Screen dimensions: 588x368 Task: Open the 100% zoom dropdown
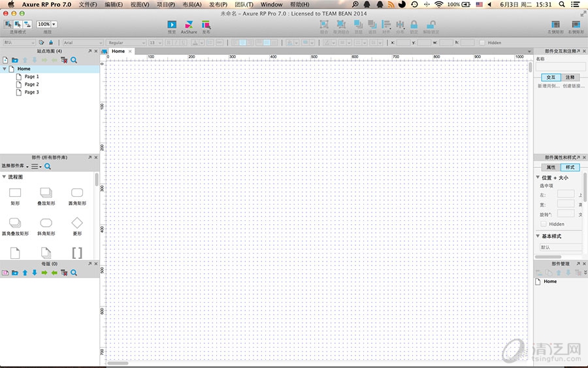(x=46, y=24)
